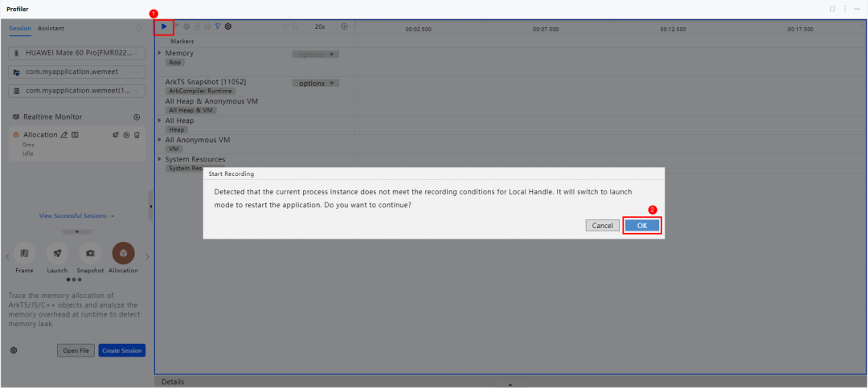Open ArkTS Snapshot options dropdown
The width and height of the screenshot is (868, 388).
(x=316, y=84)
